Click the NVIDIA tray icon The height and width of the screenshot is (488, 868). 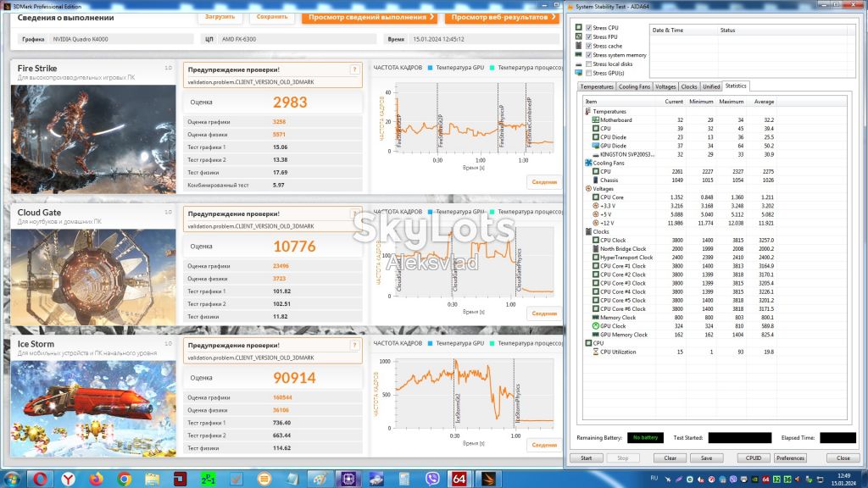(754, 480)
